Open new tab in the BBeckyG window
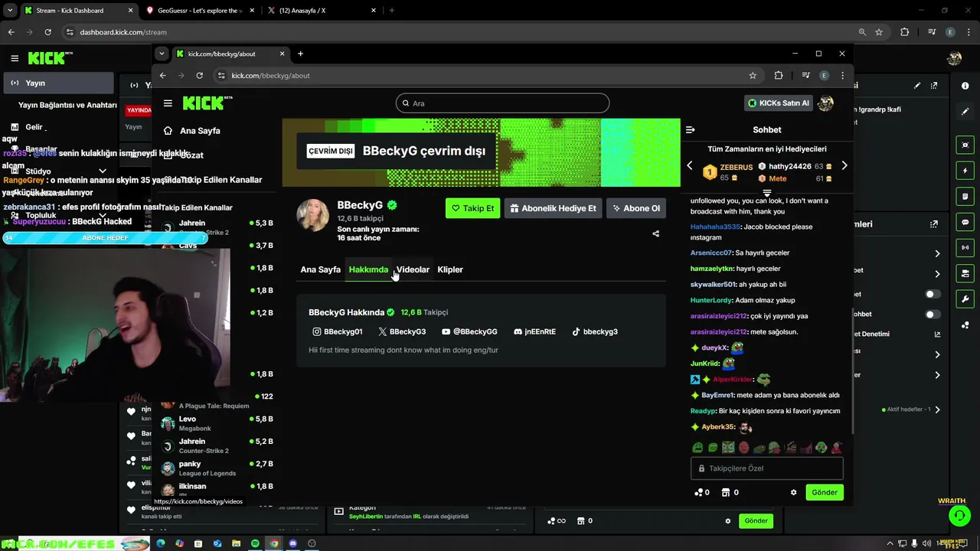 point(300,54)
